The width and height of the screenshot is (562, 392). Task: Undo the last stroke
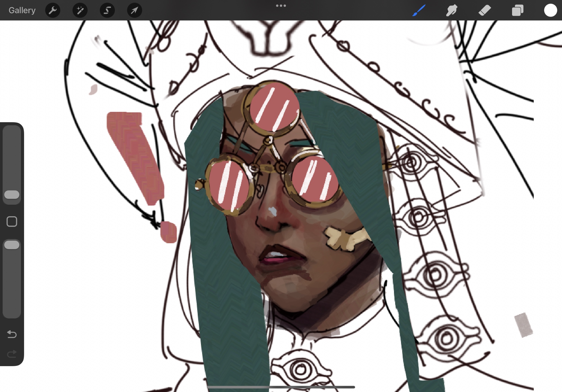click(12, 334)
